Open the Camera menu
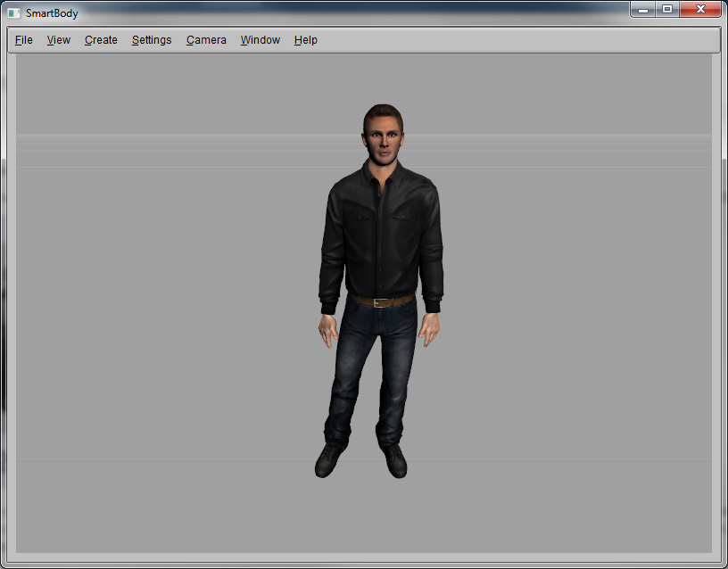Image resolution: width=728 pixels, height=569 pixels. tap(206, 40)
